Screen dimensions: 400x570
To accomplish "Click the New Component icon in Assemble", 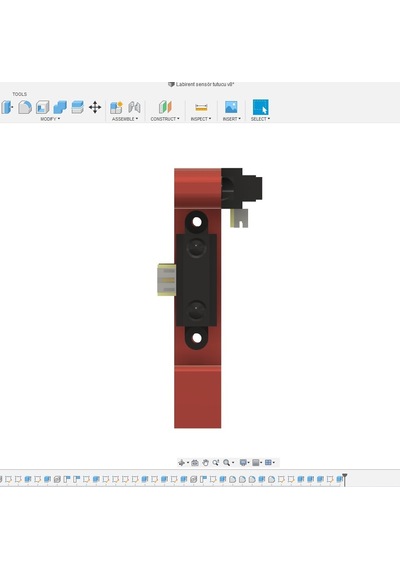I will click(116, 107).
